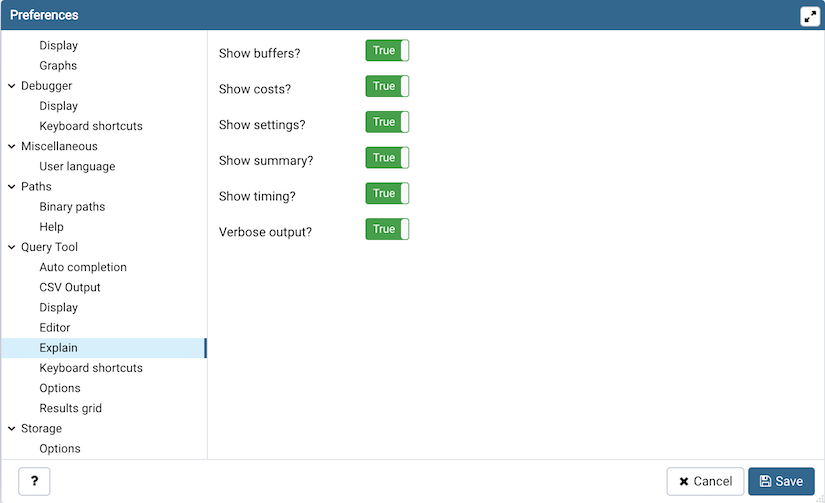The height and width of the screenshot is (503, 825).
Task: Go to Results grid settings
Action: [70, 408]
